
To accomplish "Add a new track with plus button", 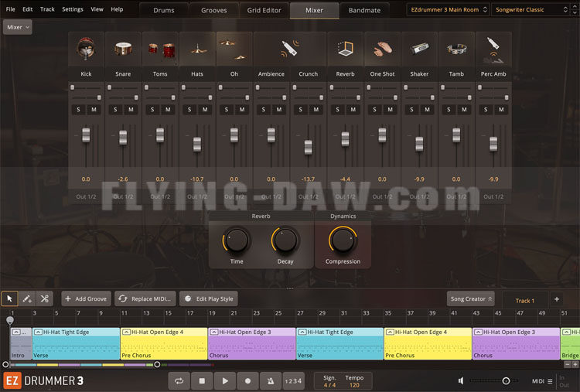I will 557,299.
